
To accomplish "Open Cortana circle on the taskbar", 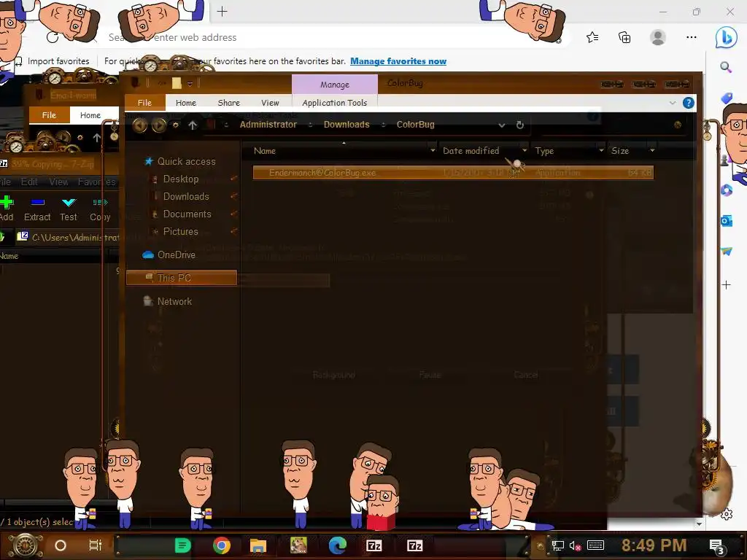I will point(61,545).
